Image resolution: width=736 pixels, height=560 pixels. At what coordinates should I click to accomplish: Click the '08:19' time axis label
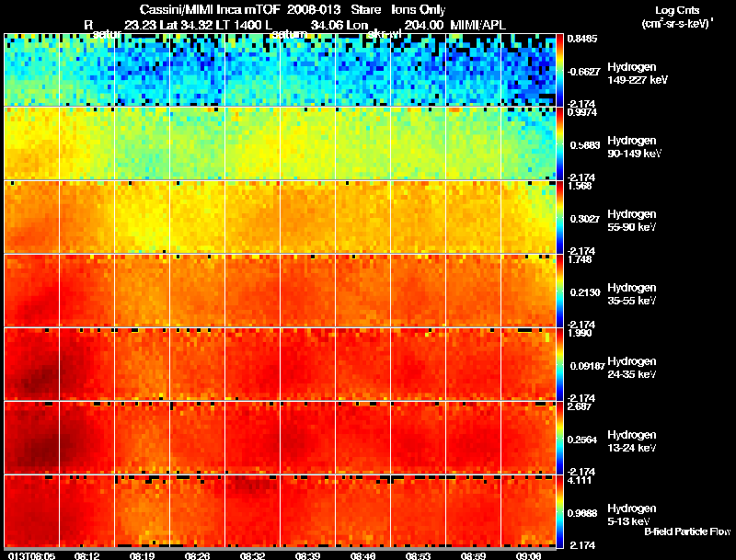143,555
